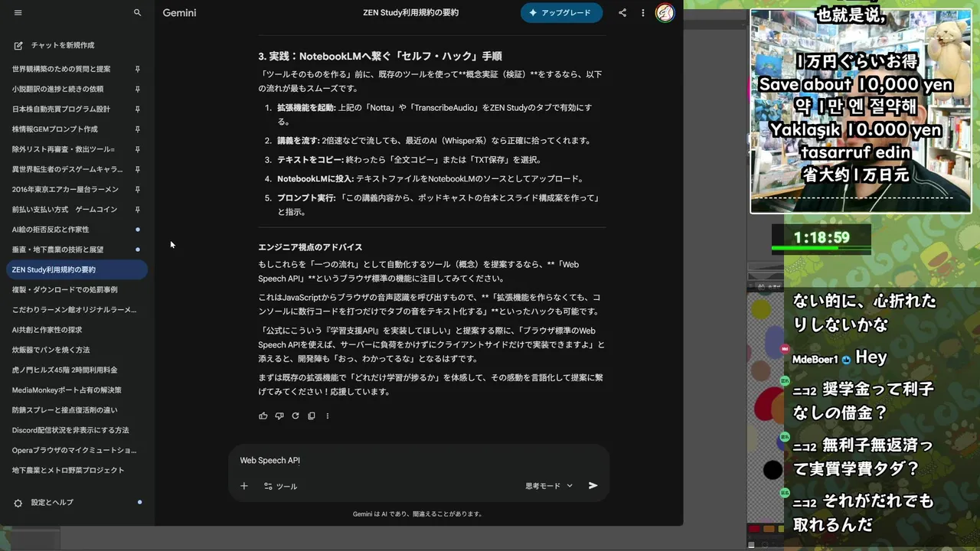Unpin chat 除外リスト再審査・救出ツール
Image resolution: width=980 pixels, height=551 pixels.
[138, 149]
